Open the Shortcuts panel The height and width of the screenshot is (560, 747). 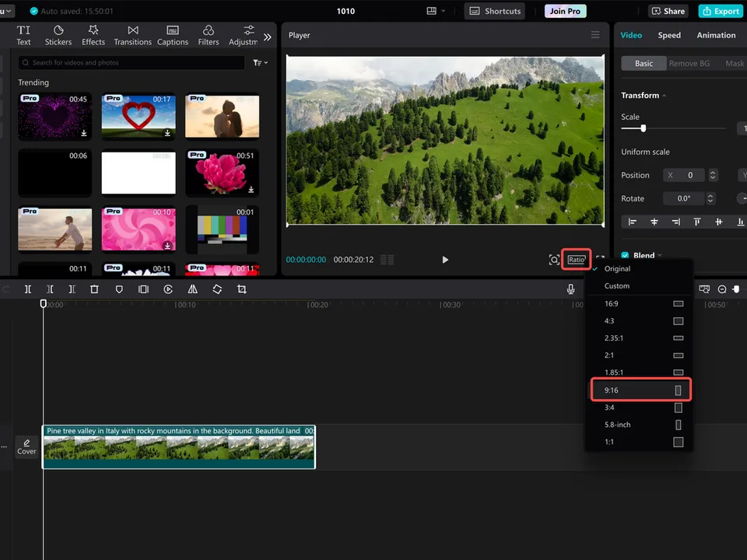pyautogui.click(x=495, y=11)
